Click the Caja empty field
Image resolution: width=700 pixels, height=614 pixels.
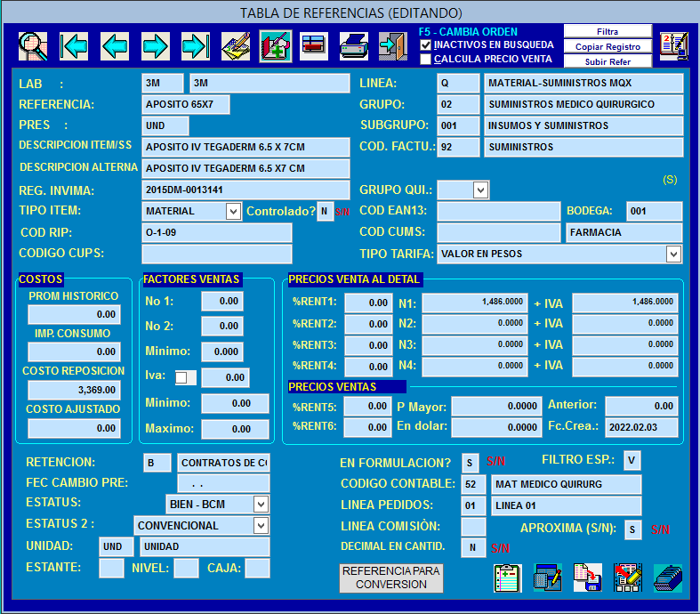pyautogui.click(x=258, y=569)
